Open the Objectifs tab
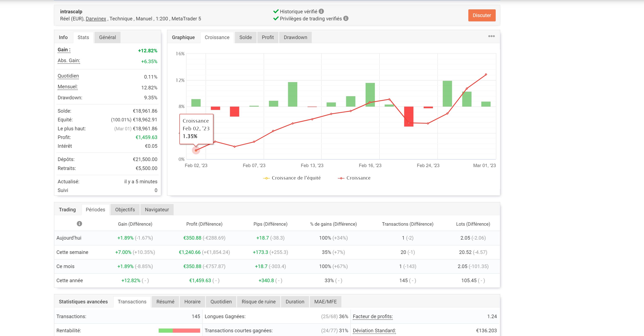 125,210
